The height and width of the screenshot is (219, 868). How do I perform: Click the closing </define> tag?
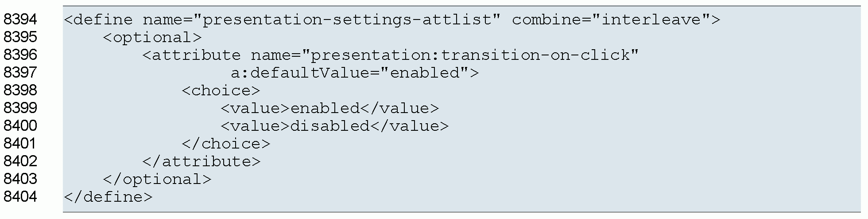click(x=108, y=197)
